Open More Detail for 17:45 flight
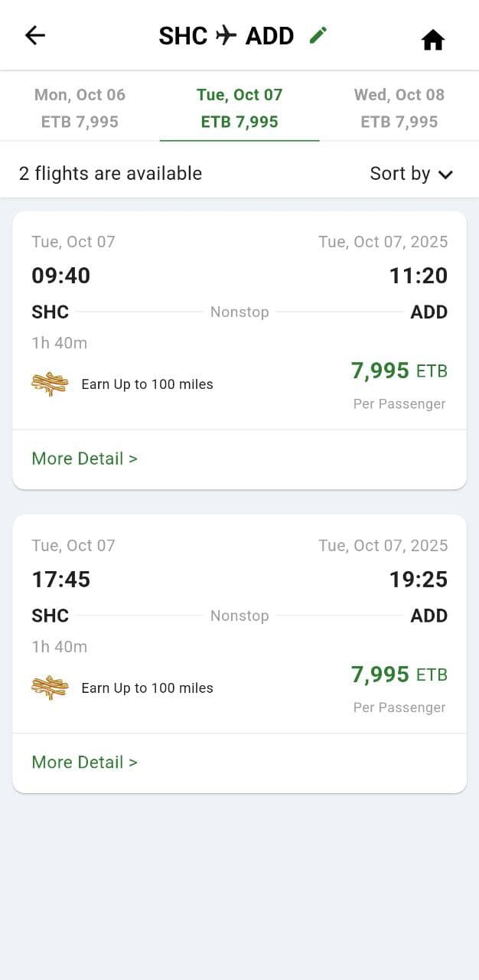 pos(84,763)
